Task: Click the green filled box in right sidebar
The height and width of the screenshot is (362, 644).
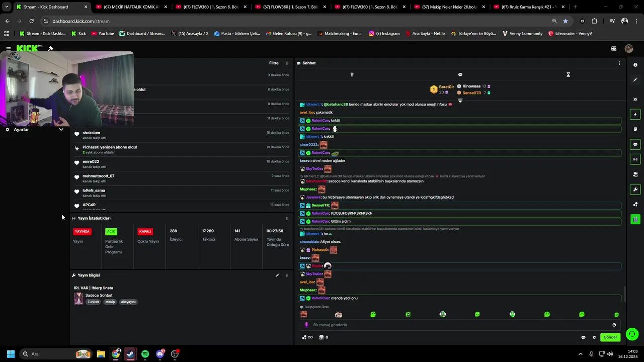Action: [x=635, y=219]
